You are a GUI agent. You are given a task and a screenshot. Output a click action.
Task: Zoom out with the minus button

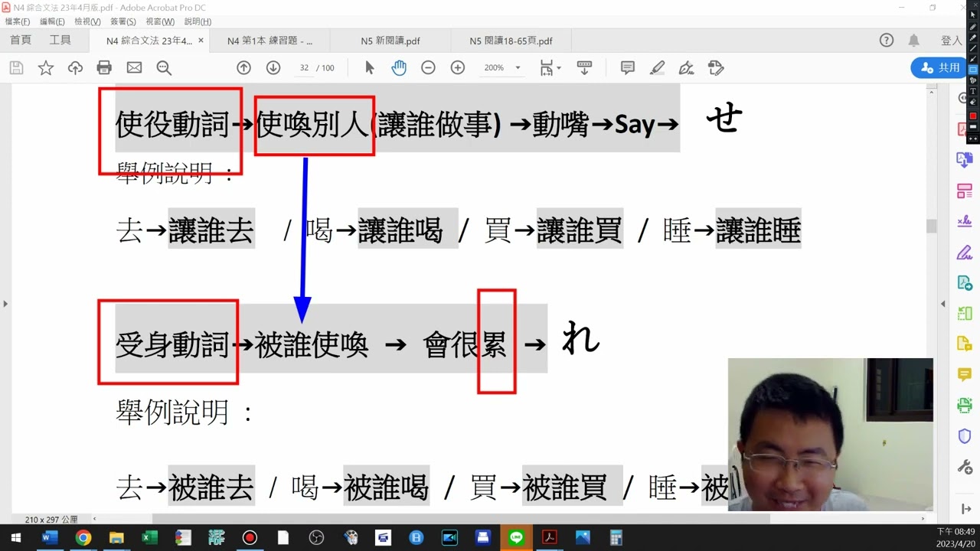tap(428, 68)
